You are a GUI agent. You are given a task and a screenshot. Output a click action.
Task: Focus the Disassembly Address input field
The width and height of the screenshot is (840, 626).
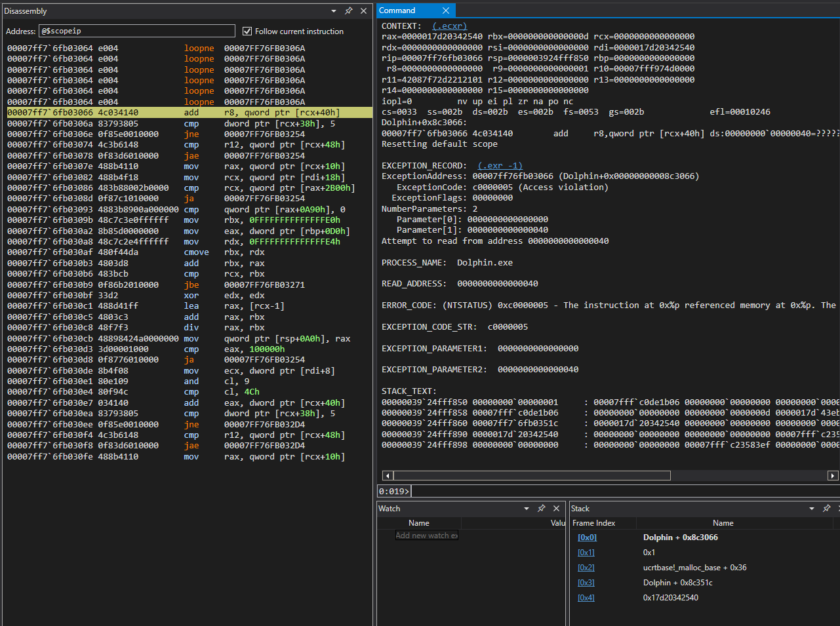point(136,31)
